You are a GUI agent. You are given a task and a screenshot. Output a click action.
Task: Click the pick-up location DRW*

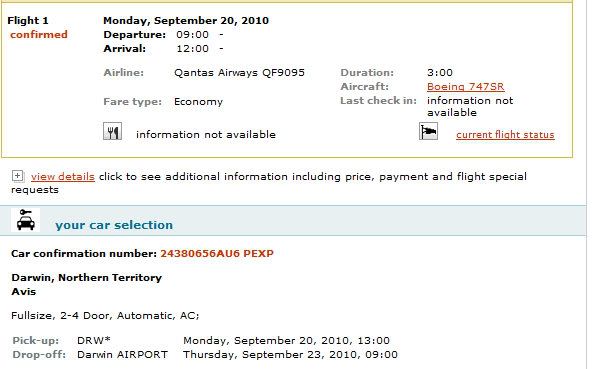tap(94, 340)
